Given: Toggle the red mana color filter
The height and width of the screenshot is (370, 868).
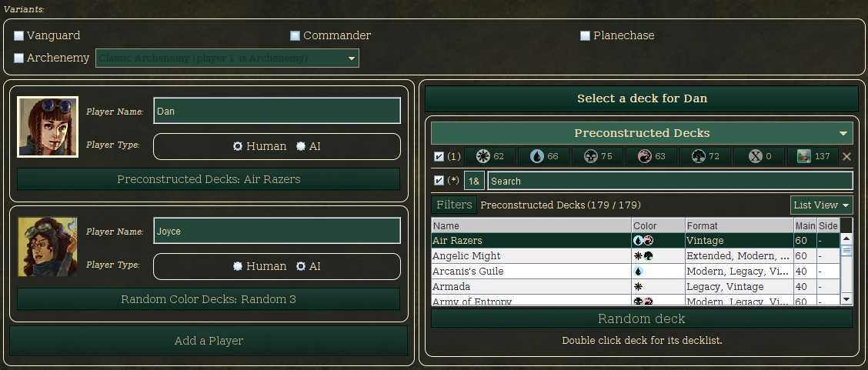Looking at the screenshot, I should coord(651,156).
